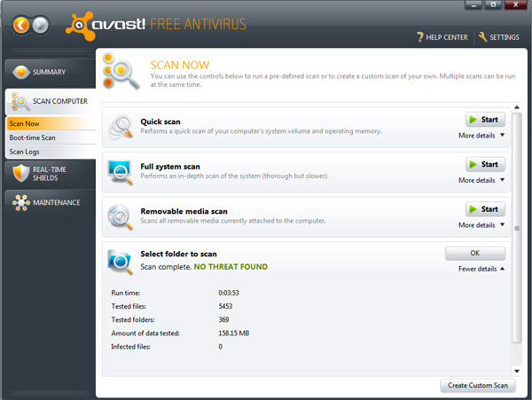532x400 pixels.
Task: Open Real-Time Shields section
Action: (x=51, y=174)
